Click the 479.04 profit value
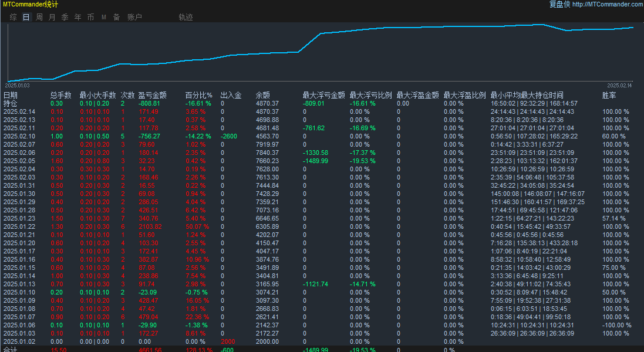Image resolution: width=644 pixels, height=352 pixels. [149, 317]
